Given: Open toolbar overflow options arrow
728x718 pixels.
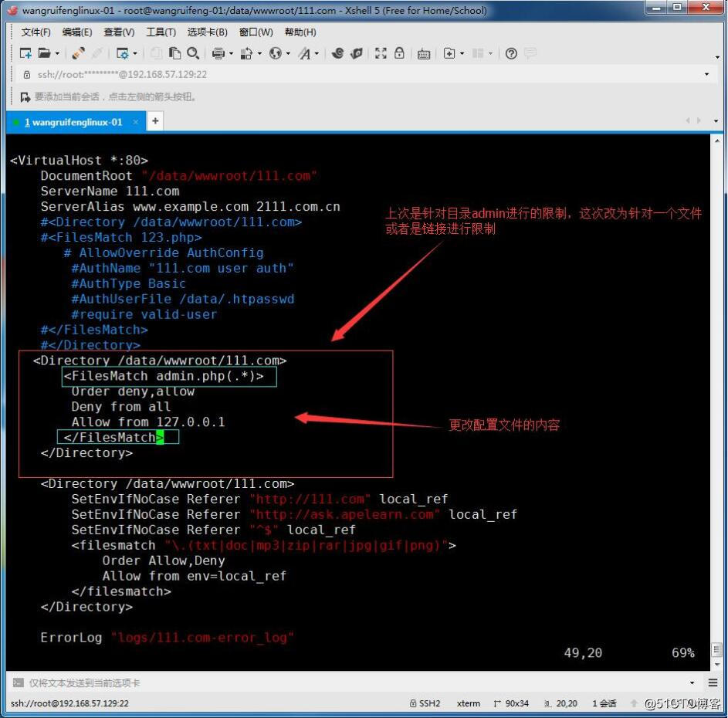Looking at the screenshot, I should click(x=717, y=57).
